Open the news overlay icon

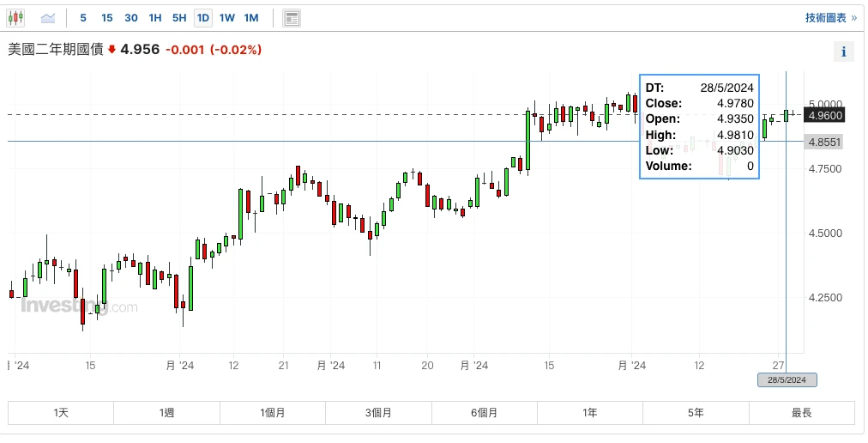coord(292,17)
